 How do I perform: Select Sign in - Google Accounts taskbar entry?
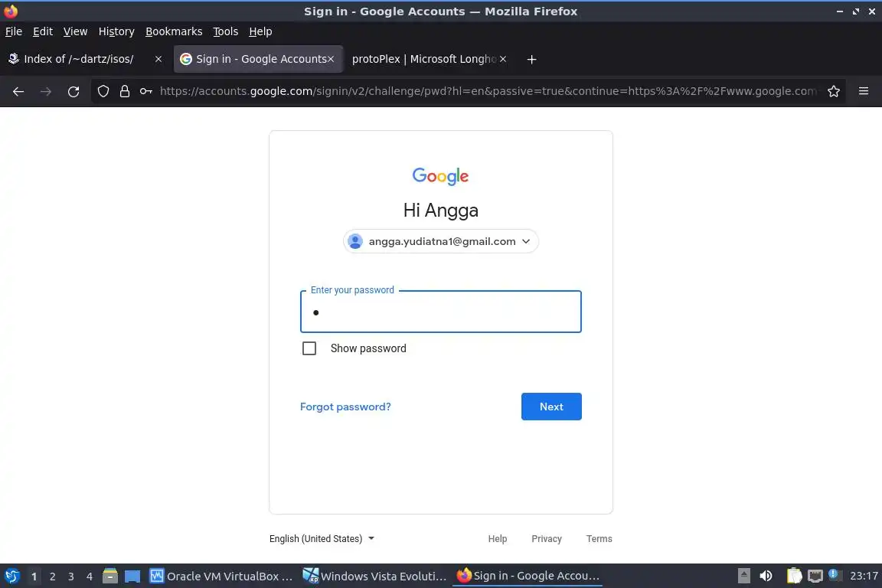(528, 576)
